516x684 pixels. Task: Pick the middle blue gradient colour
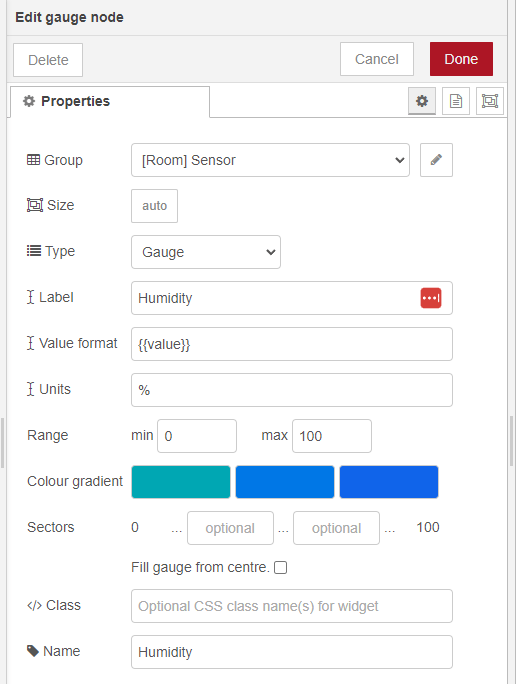click(x=285, y=482)
